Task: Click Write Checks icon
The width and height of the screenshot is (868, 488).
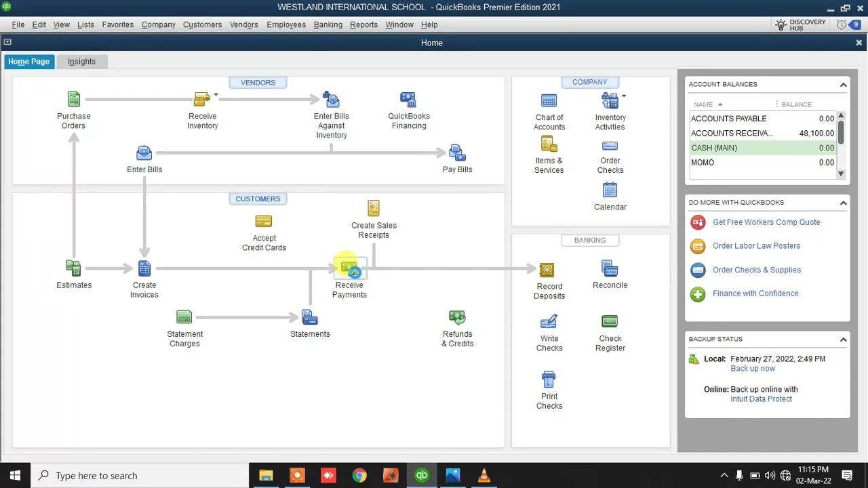Action: (549, 321)
